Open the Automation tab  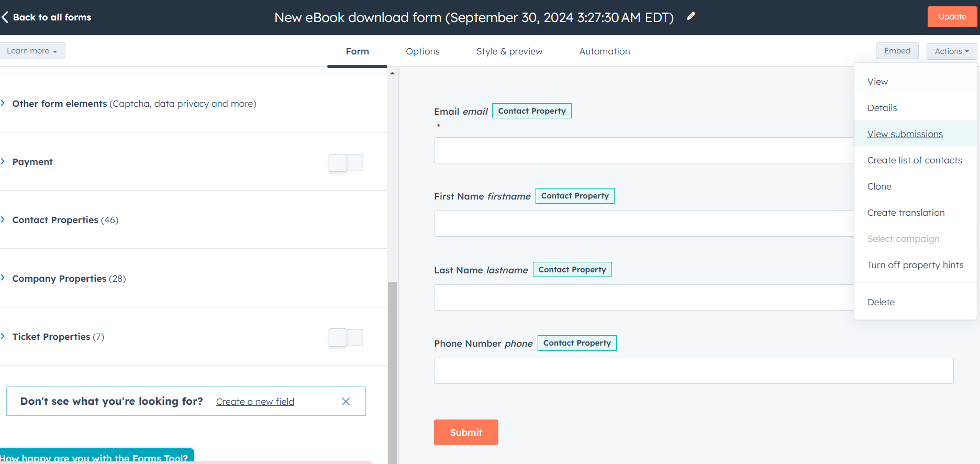coord(605,51)
